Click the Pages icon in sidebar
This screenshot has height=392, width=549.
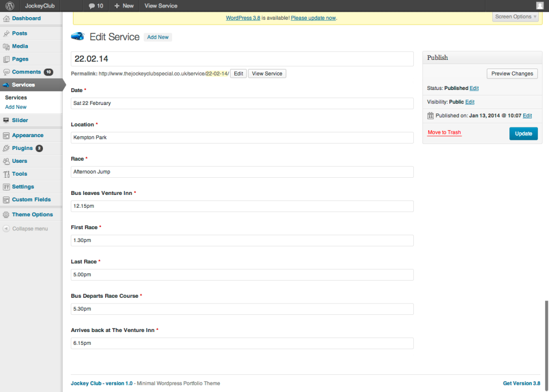coord(6,59)
